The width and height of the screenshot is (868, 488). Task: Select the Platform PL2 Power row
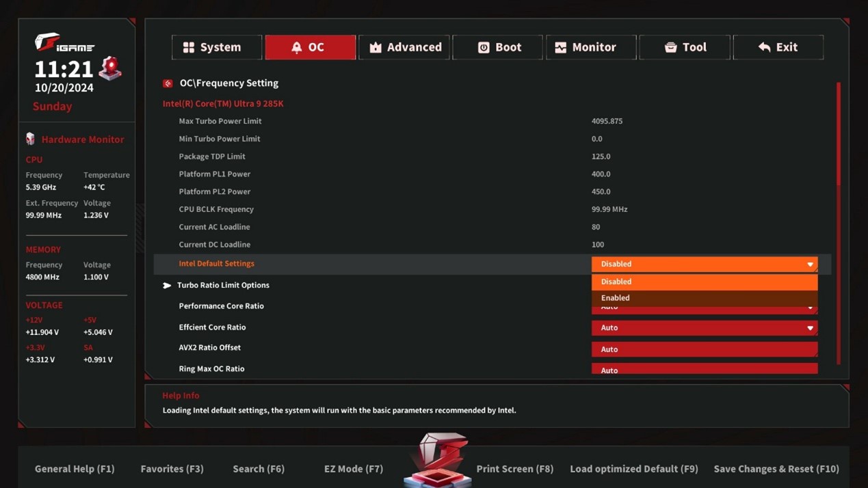tap(492, 192)
